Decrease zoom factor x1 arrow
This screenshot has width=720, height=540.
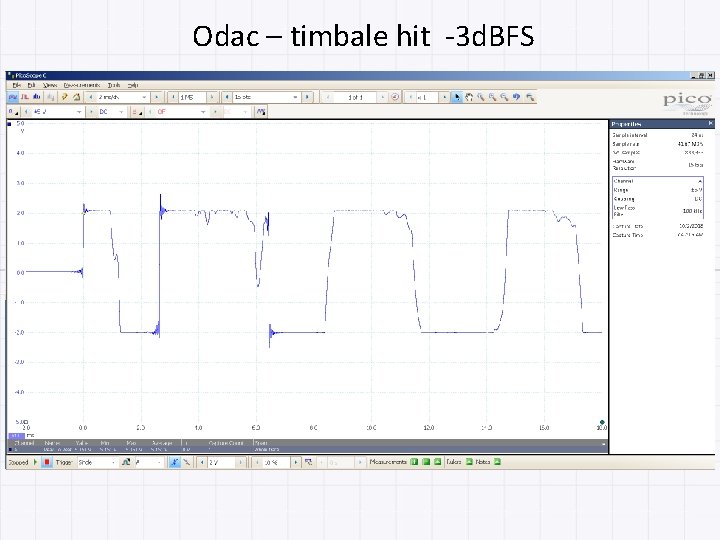coord(411,97)
